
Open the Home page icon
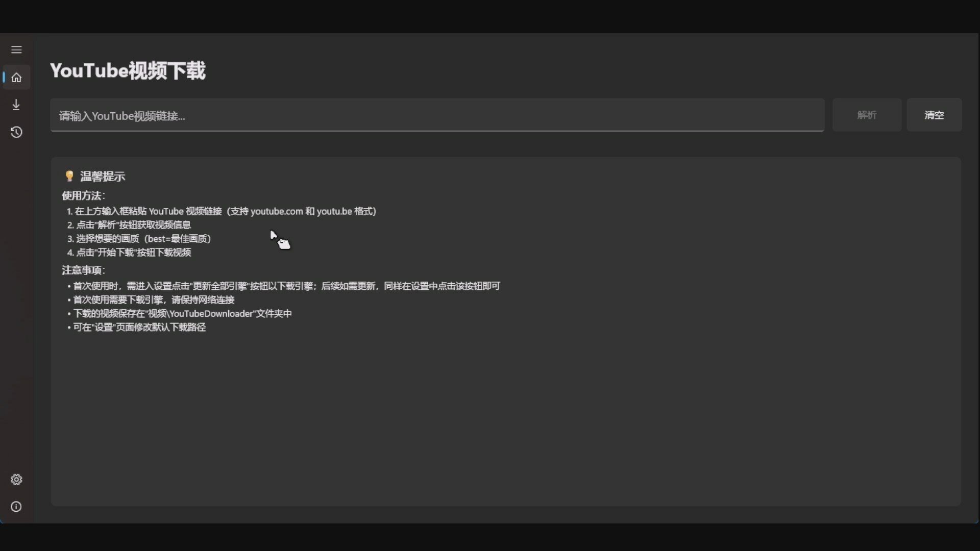[x=16, y=78]
